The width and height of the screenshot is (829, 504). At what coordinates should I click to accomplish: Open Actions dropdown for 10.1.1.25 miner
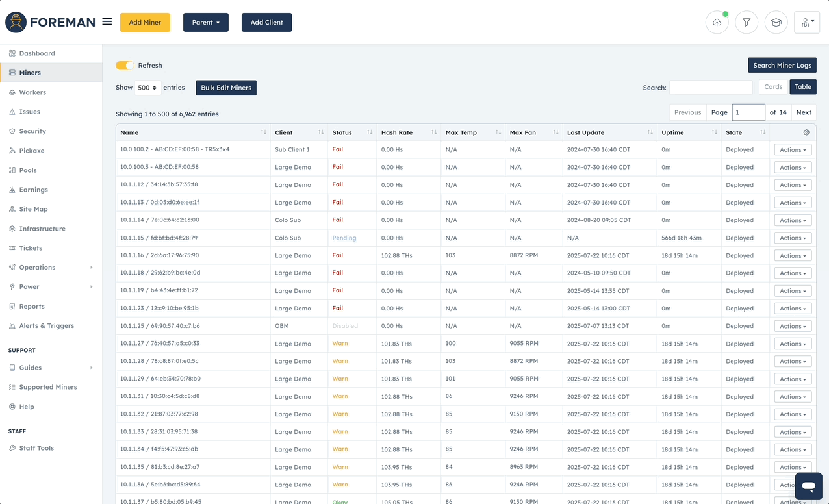click(793, 327)
